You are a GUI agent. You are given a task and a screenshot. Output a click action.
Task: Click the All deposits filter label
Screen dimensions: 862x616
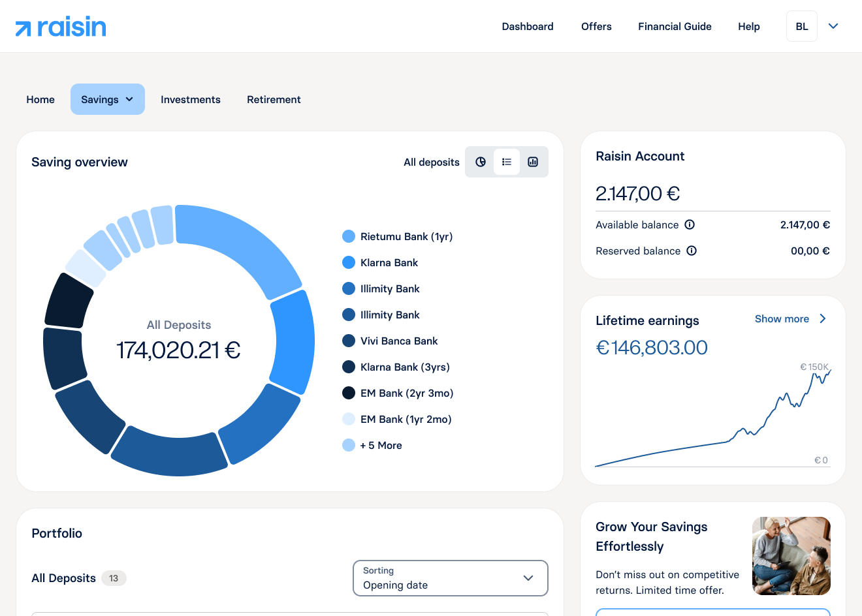pyautogui.click(x=432, y=162)
